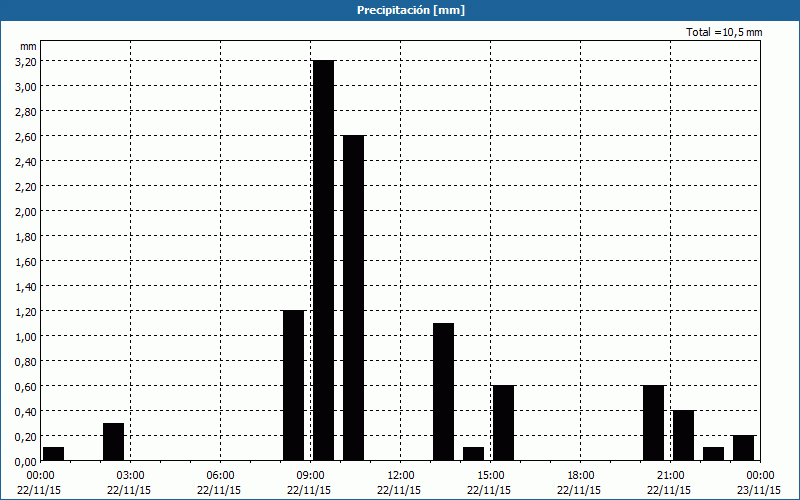
Task: Click the 2,00 y-axis label
Action: coord(26,212)
